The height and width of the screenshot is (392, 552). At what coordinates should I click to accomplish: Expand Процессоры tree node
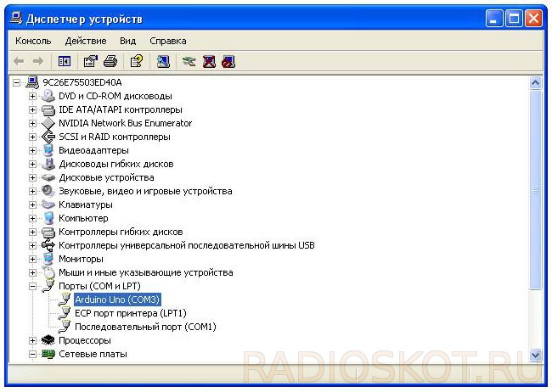tap(32, 340)
